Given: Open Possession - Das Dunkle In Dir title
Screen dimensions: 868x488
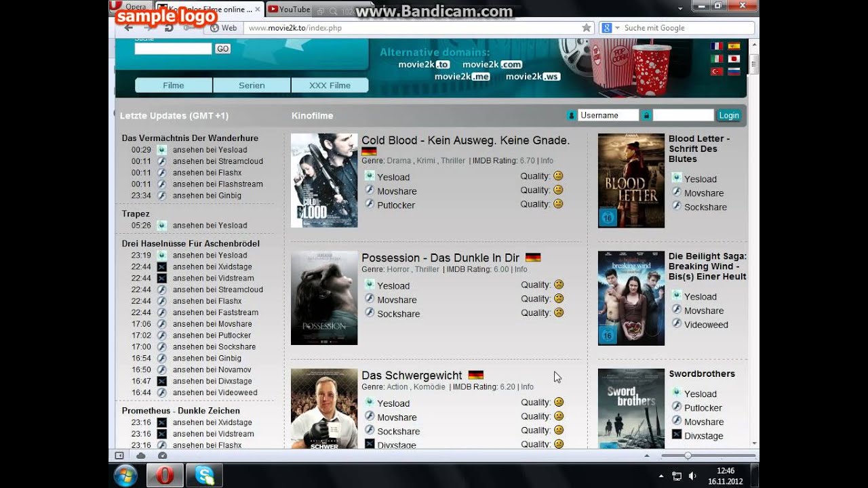Looking at the screenshot, I should [x=441, y=258].
